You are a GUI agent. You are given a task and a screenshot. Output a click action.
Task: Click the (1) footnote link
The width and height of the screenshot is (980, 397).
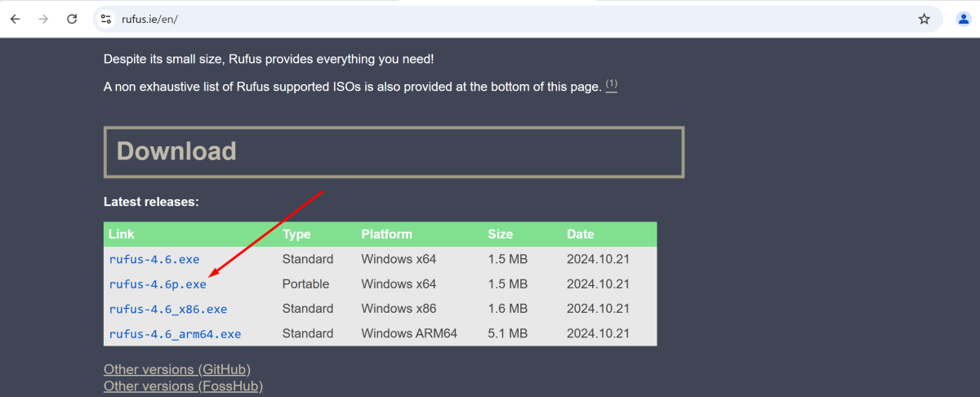(612, 85)
